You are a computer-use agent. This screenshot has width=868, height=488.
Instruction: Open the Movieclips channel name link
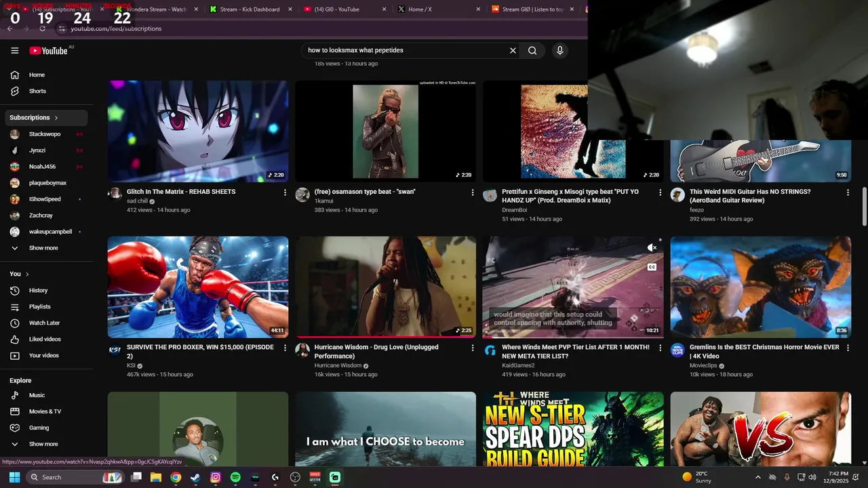(x=703, y=365)
